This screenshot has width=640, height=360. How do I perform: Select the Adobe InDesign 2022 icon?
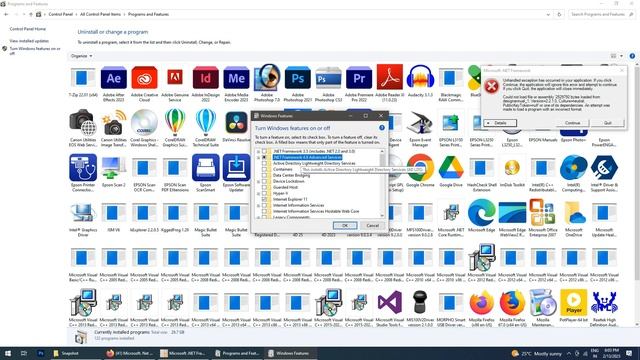tap(205, 78)
